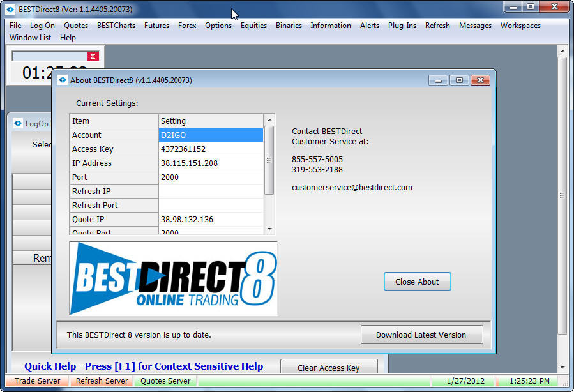Open the Log On menu
Viewport: 574px width, 392px height.
[43, 26]
